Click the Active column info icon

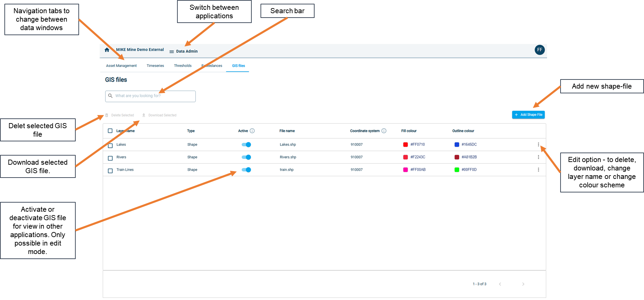[x=252, y=131]
